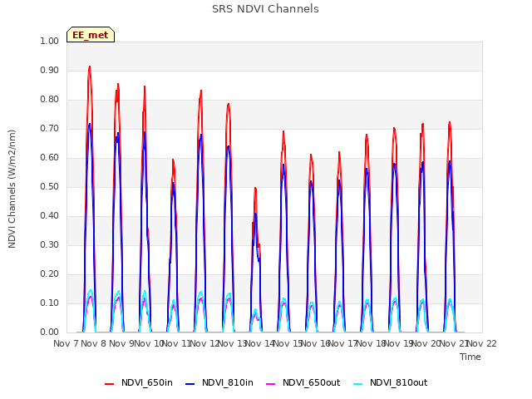Click the 0.00 y-axis tick label
532x399 pixels.
50,332
